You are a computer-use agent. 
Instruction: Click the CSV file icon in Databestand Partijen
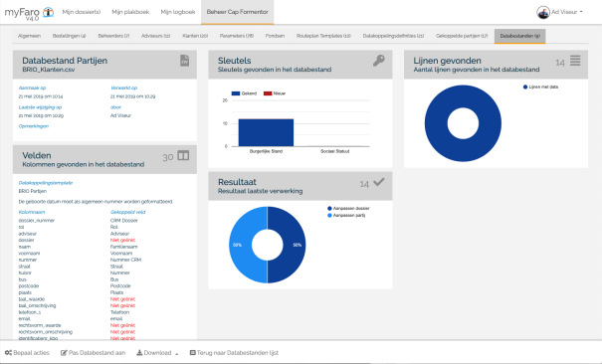[185, 61]
